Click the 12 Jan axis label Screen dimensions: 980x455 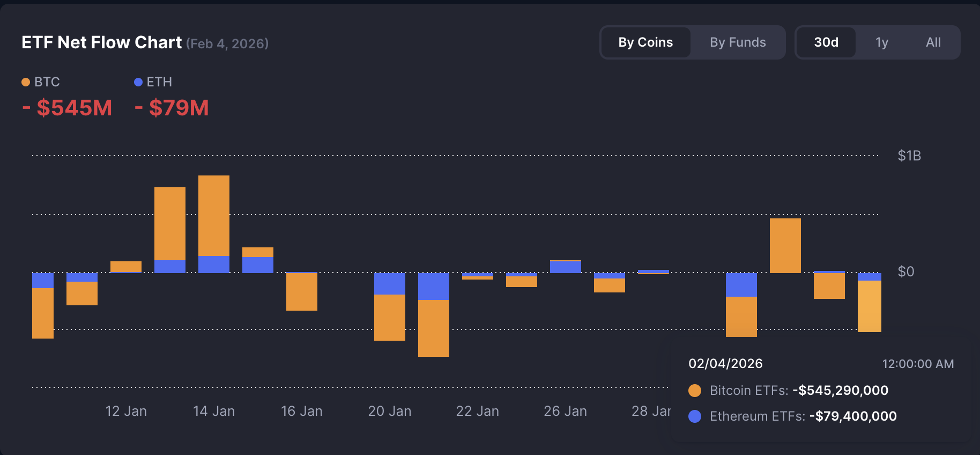[126, 411]
